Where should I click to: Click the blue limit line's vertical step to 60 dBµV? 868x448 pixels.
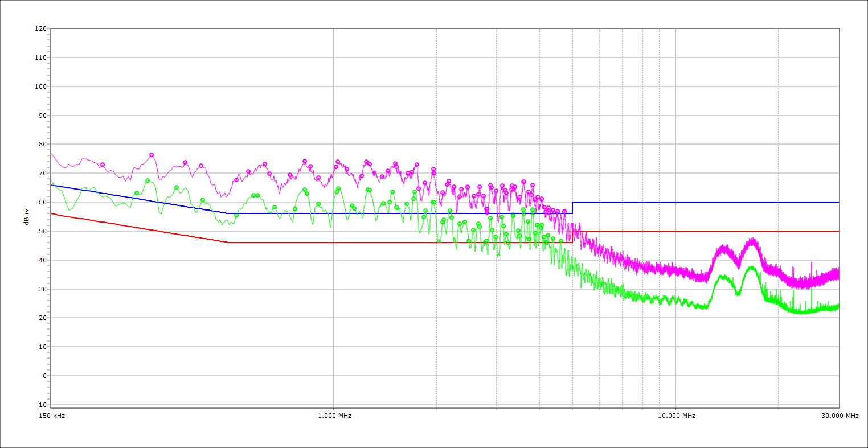click(572, 208)
